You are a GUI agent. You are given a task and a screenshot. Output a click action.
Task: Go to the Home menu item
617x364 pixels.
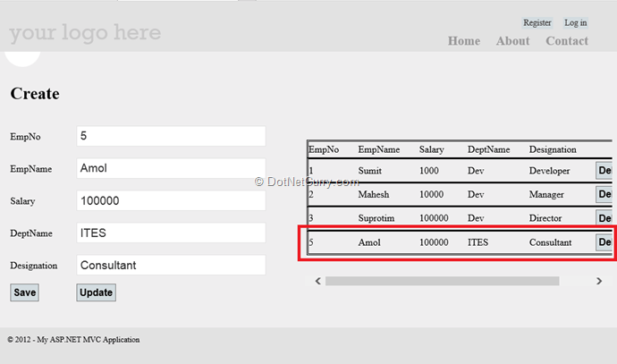464,41
